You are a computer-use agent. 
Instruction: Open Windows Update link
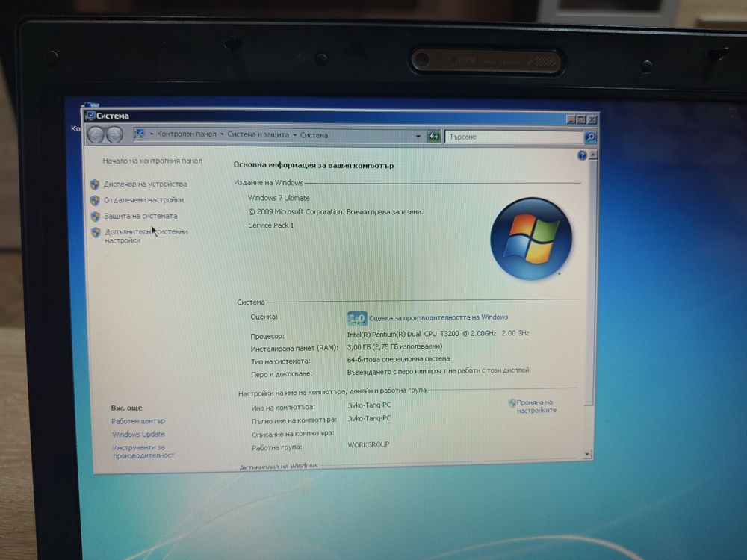(138, 435)
